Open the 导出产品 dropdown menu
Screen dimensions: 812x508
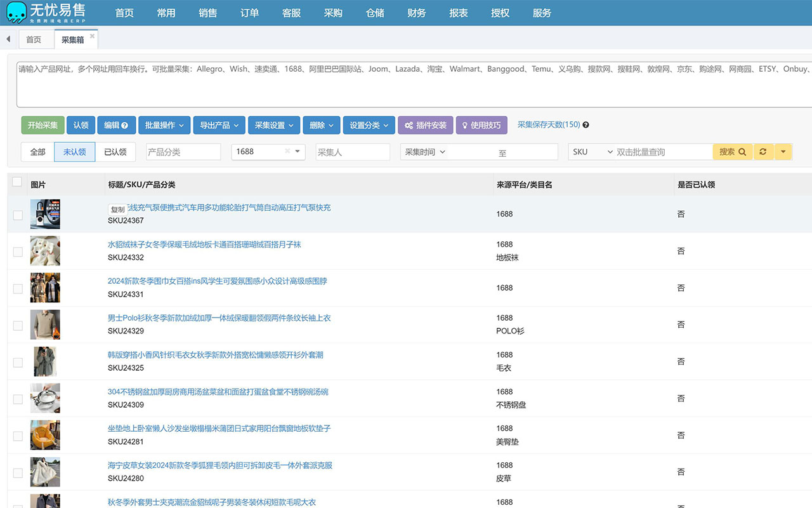pyautogui.click(x=219, y=125)
